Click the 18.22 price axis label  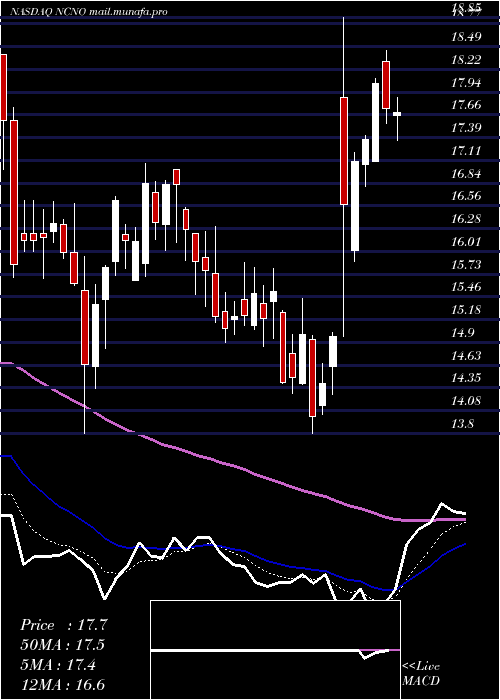pyautogui.click(x=466, y=60)
